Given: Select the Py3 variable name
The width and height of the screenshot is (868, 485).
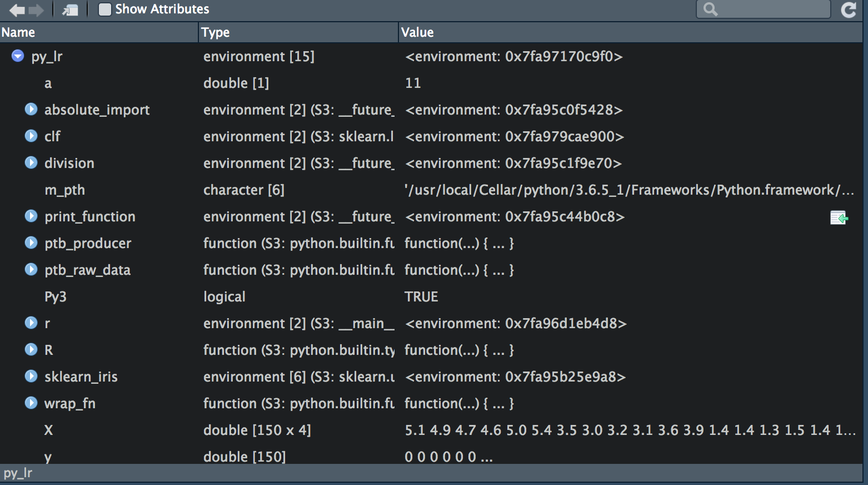Looking at the screenshot, I should tap(56, 297).
